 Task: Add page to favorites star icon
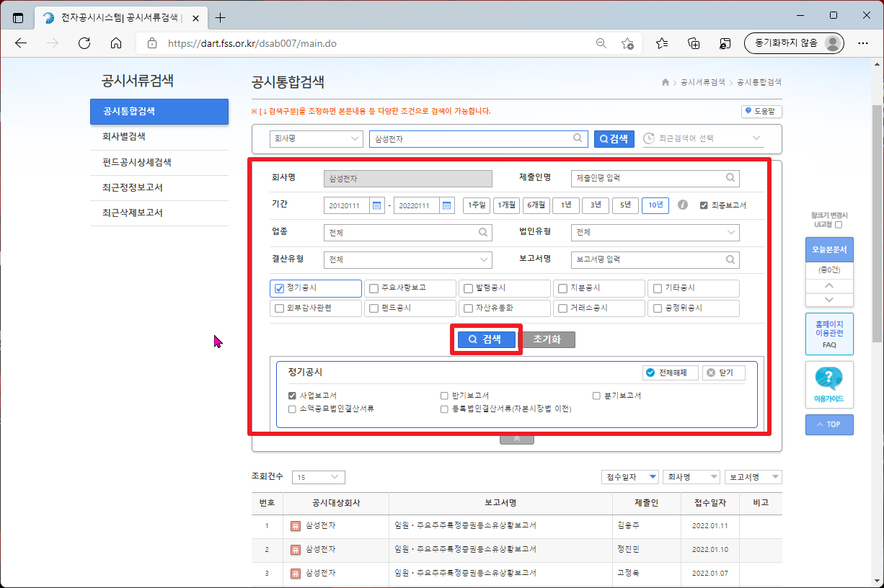pyautogui.click(x=627, y=43)
